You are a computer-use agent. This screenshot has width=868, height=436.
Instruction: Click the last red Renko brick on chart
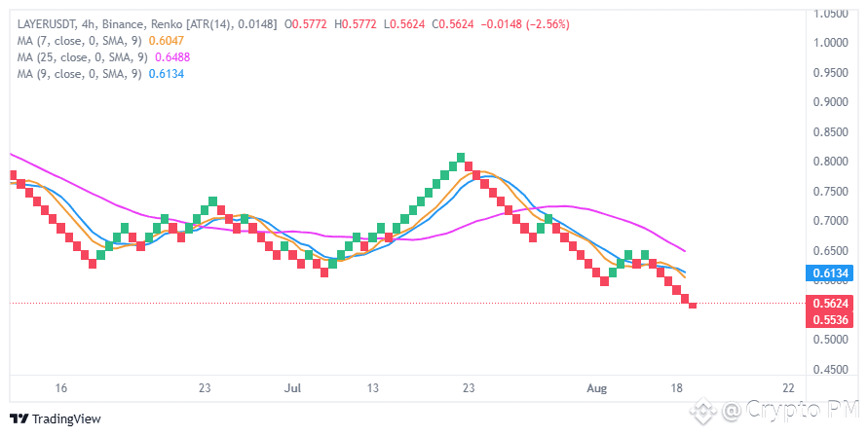tap(693, 305)
